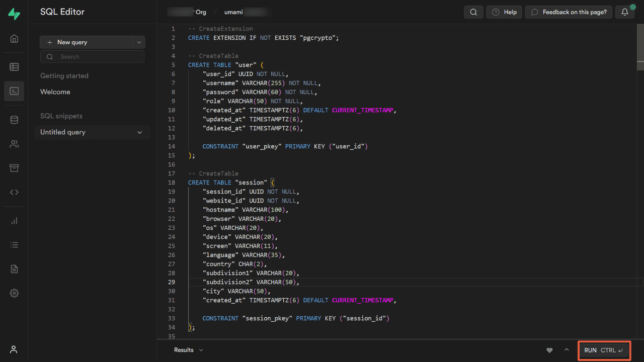Select the Untitled query snippet
The height and width of the screenshot is (362, 644).
[63, 132]
